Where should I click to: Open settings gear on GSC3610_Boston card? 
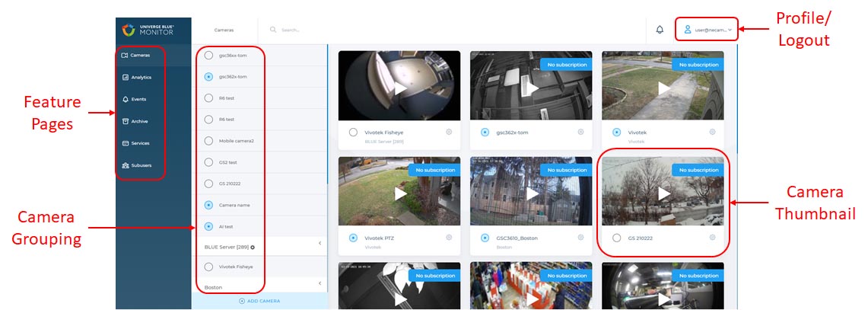click(x=580, y=238)
